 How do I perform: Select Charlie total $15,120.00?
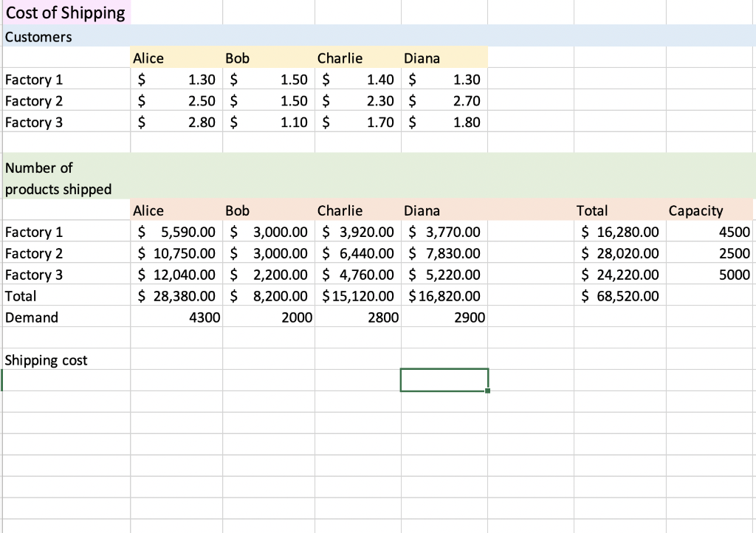358,295
